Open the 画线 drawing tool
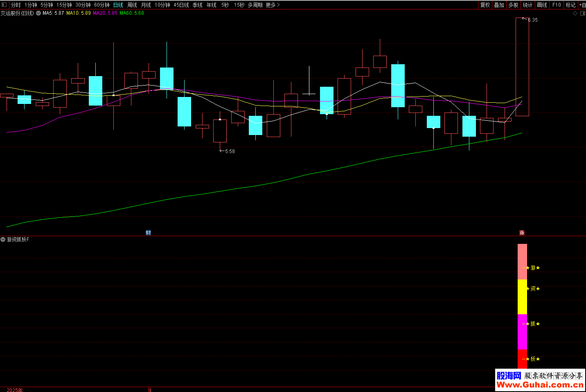Viewport: 586px width, 392px height. point(542,5)
